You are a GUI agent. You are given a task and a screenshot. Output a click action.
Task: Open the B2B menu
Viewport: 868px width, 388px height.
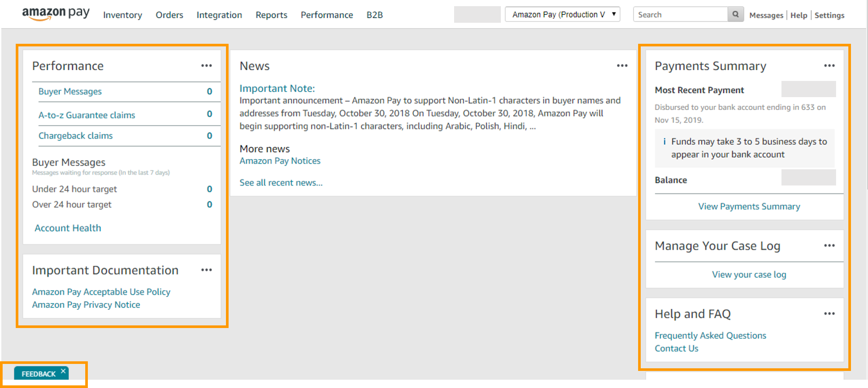coord(375,15)
